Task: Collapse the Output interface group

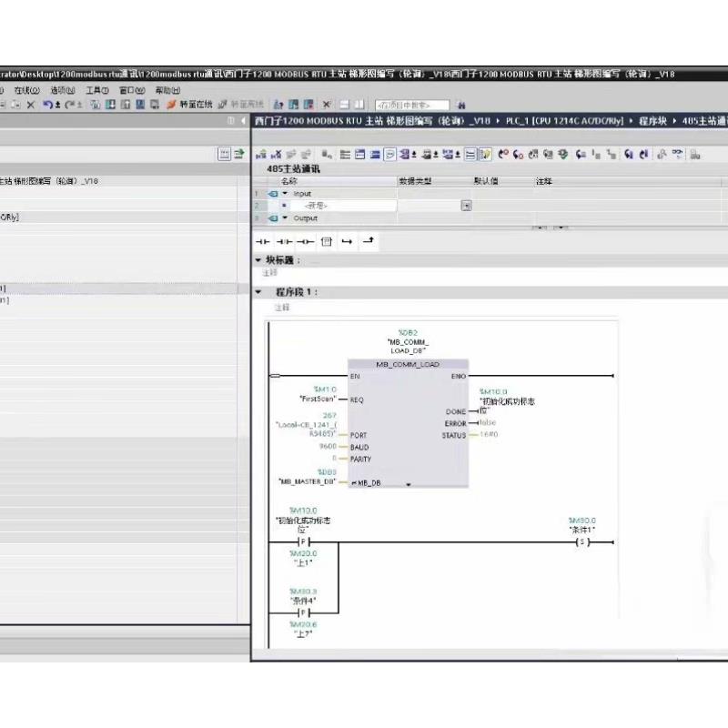Action: click(x=285, y=217)
